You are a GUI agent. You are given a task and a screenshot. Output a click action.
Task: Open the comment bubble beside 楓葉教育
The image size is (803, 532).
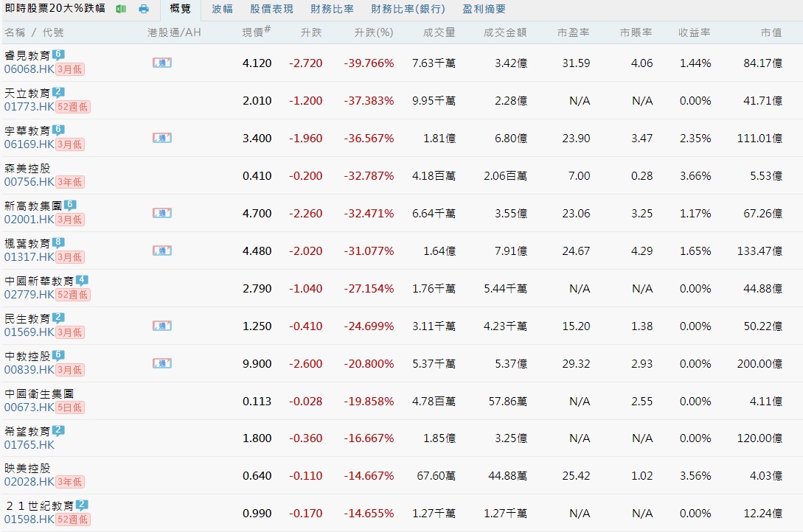click(x=58, y=242)
